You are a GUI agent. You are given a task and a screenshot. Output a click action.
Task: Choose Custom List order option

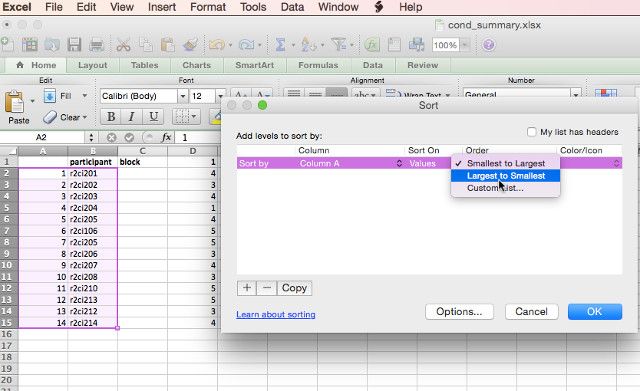[x=505, y=188]
